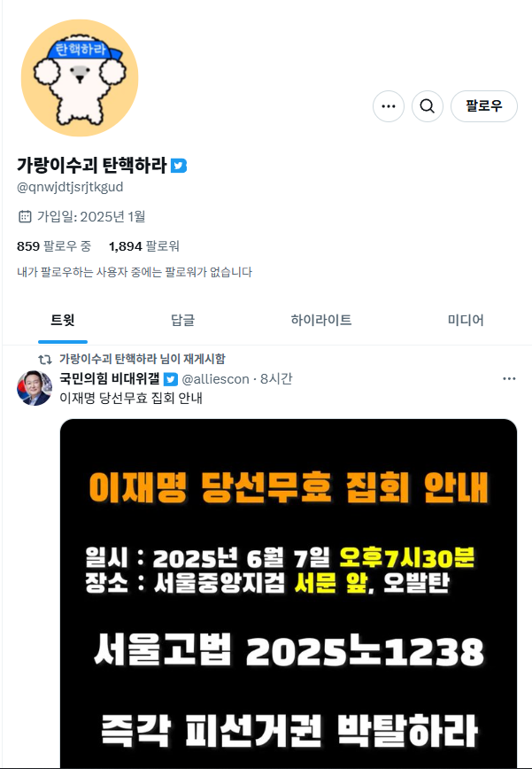
Task: Open the tweet's three-dot more menu
Action: 509,378
